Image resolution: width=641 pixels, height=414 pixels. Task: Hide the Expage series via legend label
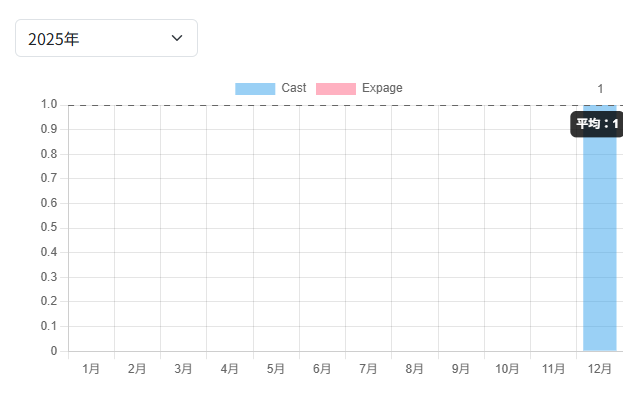[382, 88]
